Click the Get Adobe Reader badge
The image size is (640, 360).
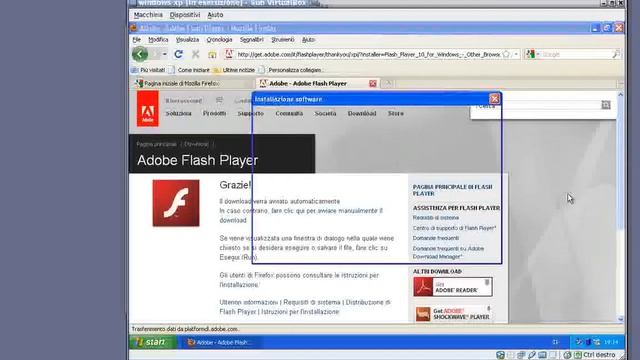453,287
